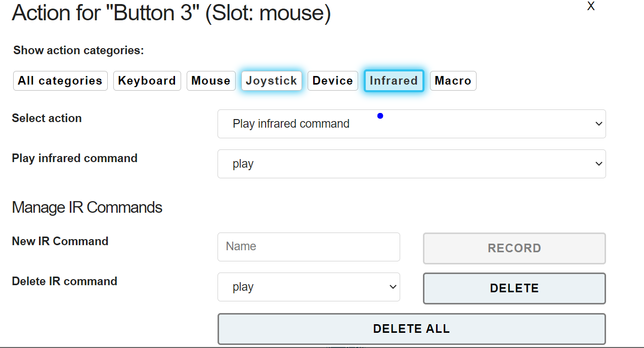This screenshot has height=348, width=644.
Task: Click the Manage IR Commands heading
Action: point(87,207)
